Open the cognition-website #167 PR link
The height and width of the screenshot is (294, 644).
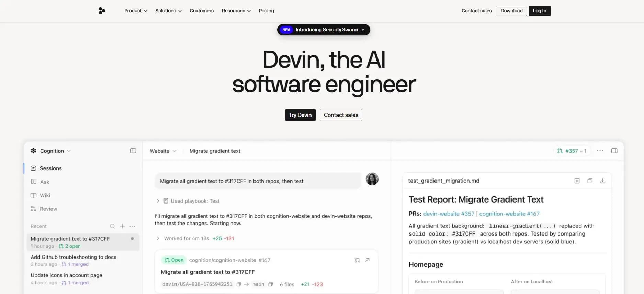(509, 214)
